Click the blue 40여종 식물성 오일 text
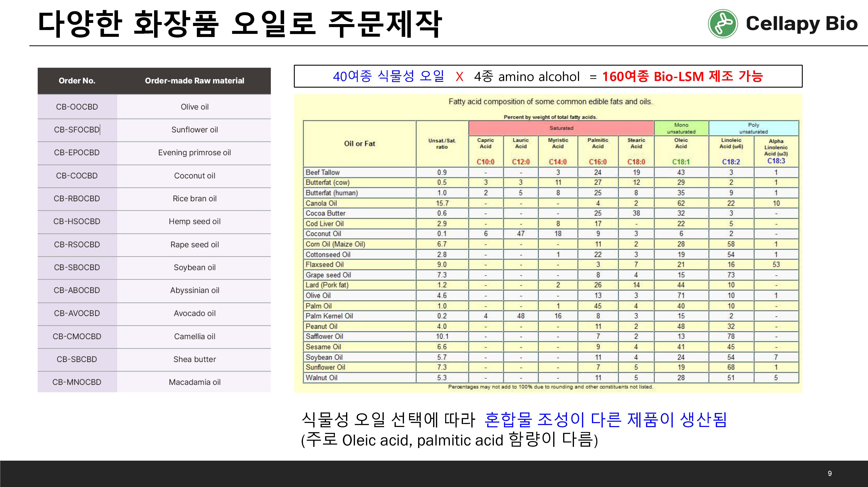Viewport: 868px width, 487px height. (x=388, y=76)
